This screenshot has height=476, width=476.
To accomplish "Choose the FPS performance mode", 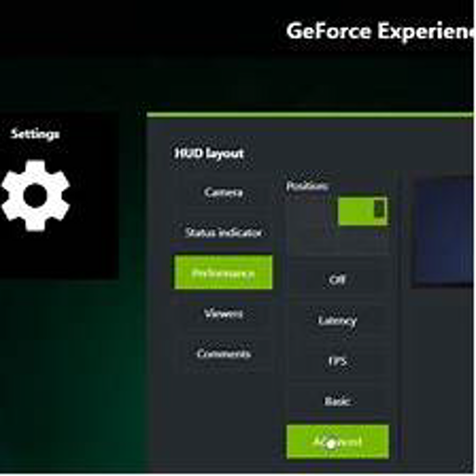I will 337,361.
